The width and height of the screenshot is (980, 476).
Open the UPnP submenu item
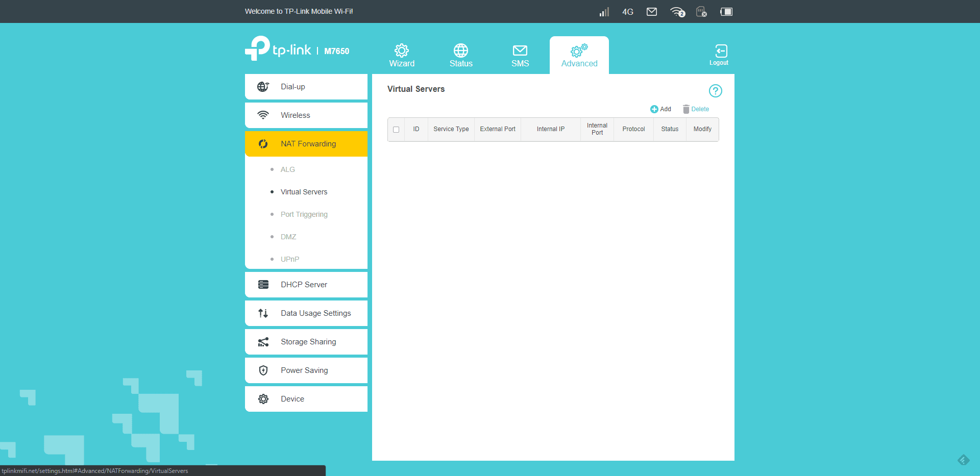(290, 259)
